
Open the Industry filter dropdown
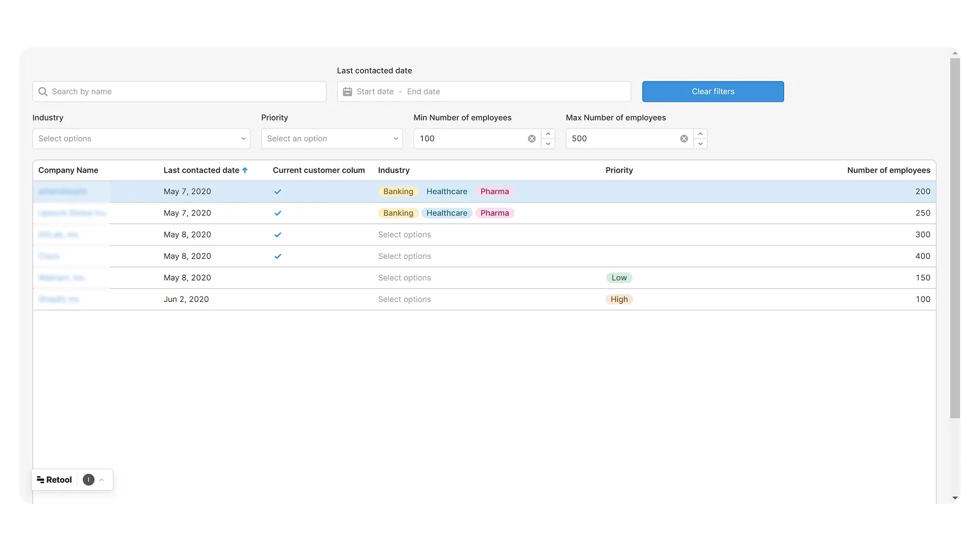[141, 139]
